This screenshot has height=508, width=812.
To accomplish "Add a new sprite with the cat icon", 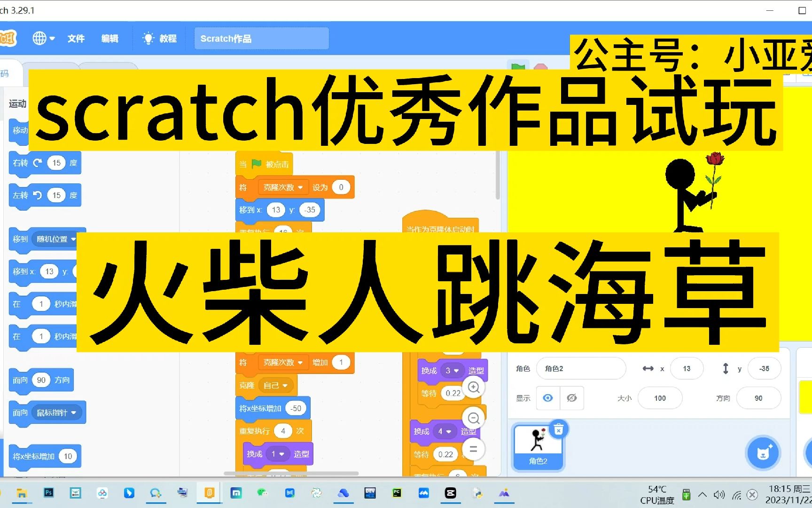I will pyautogui.click(x=763, y=452).
